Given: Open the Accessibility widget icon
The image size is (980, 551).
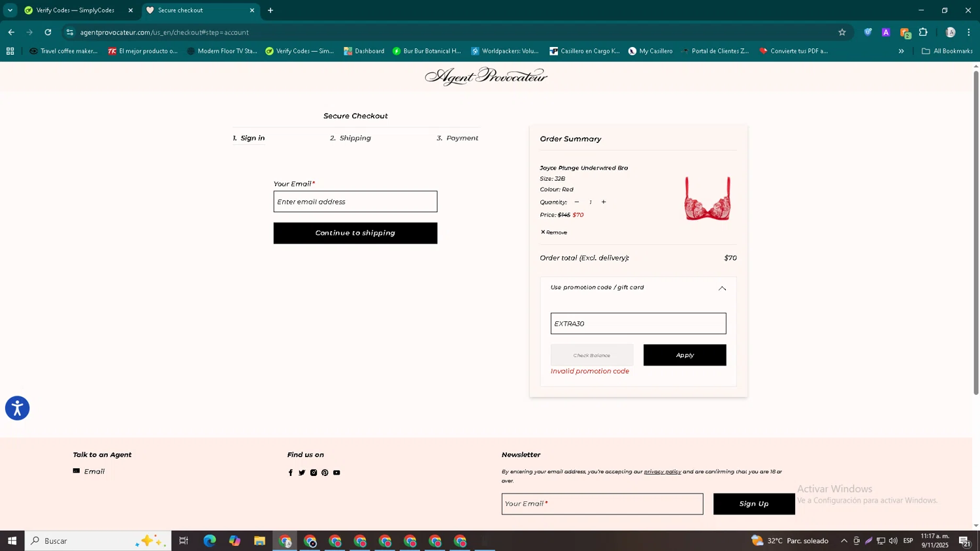Looking at the screenshot, I should 17,408.
